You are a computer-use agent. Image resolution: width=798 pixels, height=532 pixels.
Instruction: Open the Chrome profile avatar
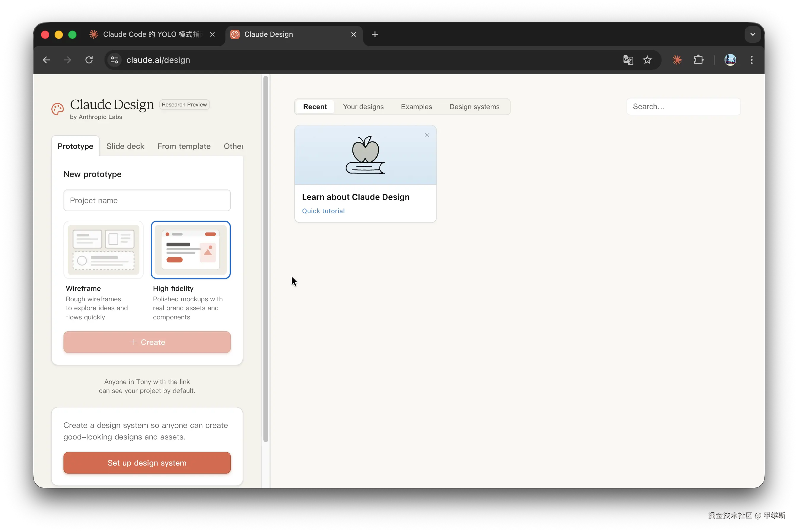[730, 60]
